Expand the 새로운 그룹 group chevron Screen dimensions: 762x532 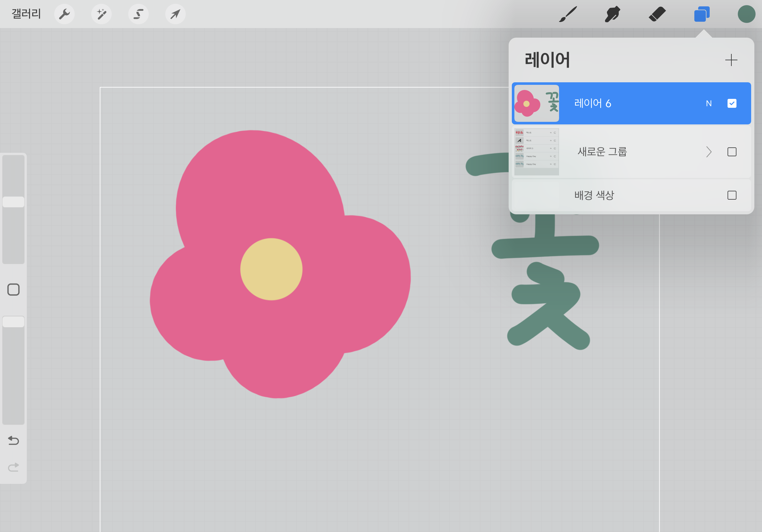[x=709, y=152]
